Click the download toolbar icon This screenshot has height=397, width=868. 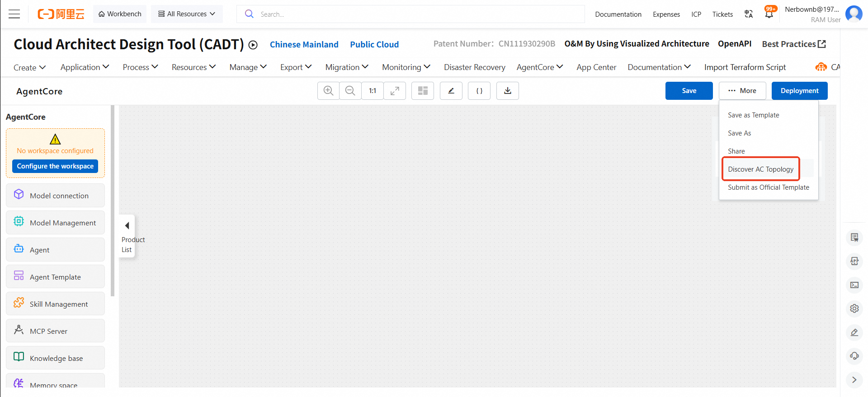point(508,91)
